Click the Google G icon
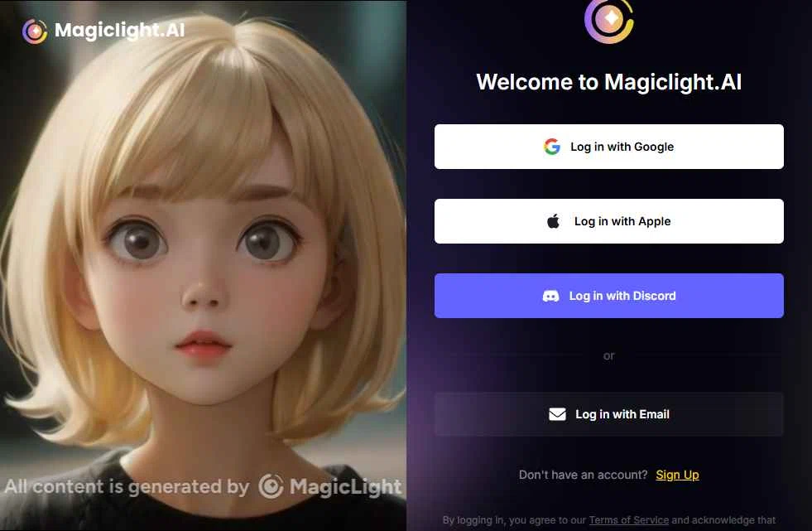The image size is (812, 531). [x=552, y=147]
